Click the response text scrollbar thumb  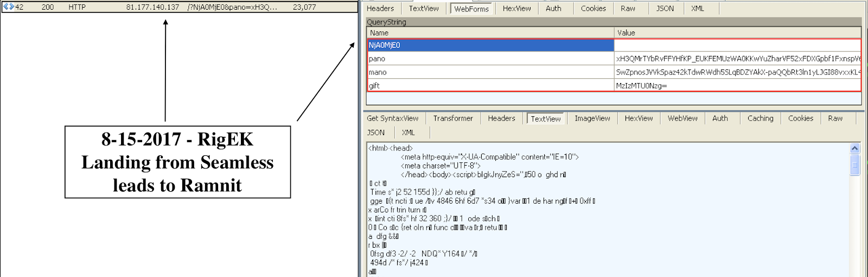click(854, 165)
